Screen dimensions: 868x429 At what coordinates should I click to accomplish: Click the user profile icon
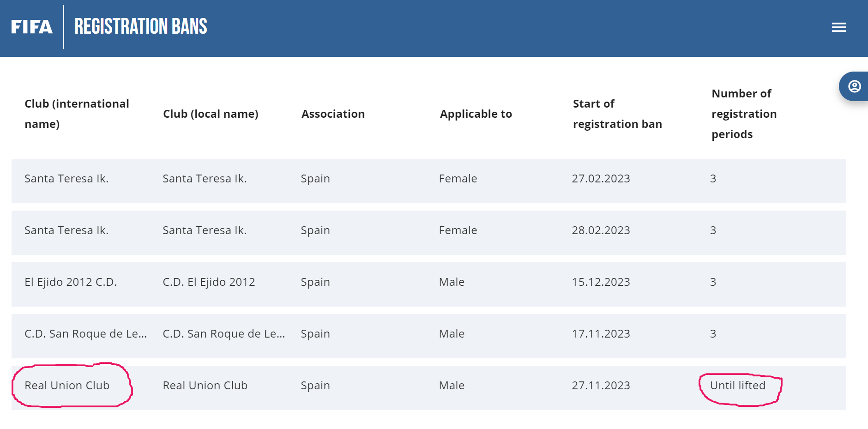coord(854,86)
